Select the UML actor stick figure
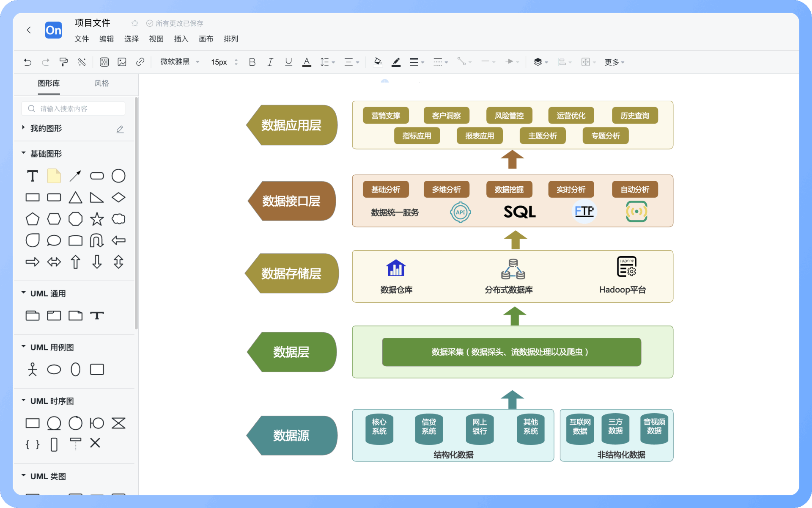This screenshot has height=508, width=812. [x=33, y=369]
